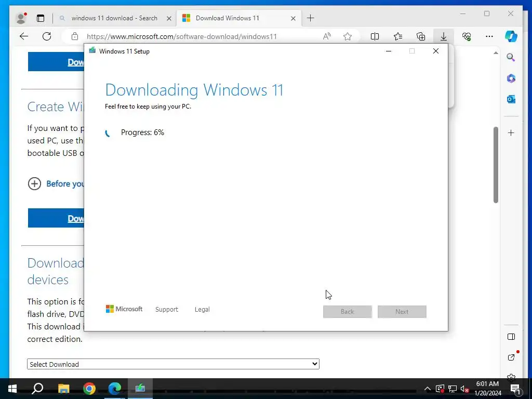Open the Copilot icon in Edge
Viewport: 532px width, 399px height.
coord(511,36)
